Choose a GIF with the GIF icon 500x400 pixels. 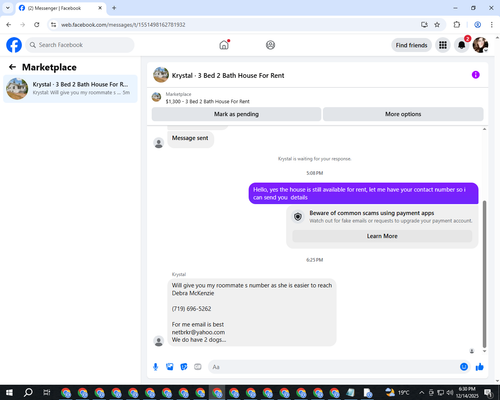(x=198, y=367)
